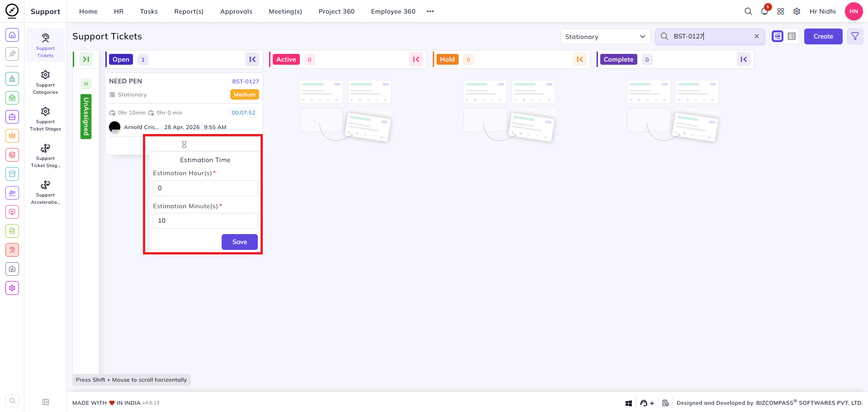Click the bottom-left sidebar search icon
The image size is (868, 412).
(x=12, y=401)
